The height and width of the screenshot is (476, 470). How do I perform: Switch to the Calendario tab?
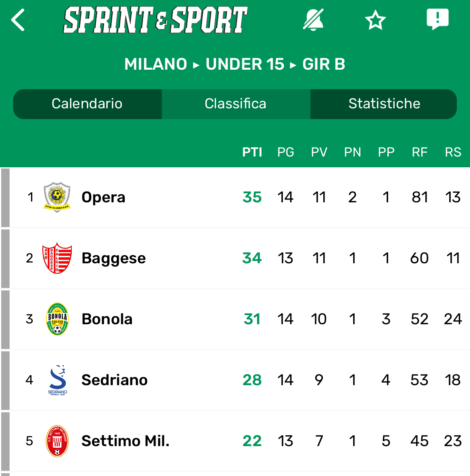(87, 104)
